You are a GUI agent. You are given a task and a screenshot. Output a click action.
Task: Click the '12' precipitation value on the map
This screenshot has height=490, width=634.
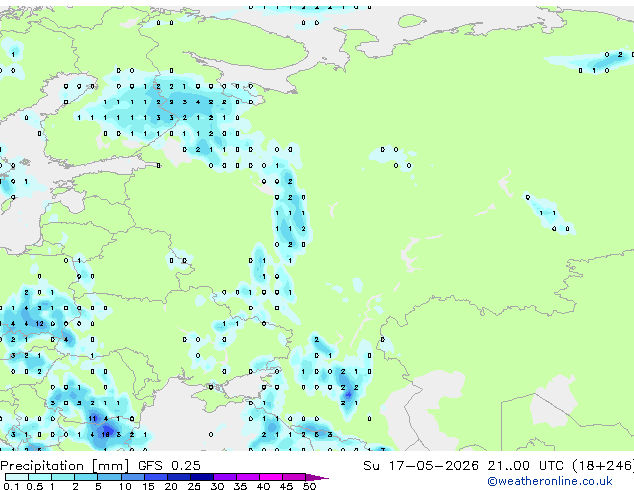click(x=39, y=323)
